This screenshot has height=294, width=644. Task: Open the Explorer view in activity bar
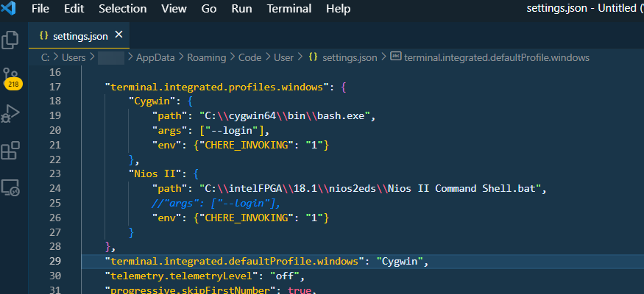point(10,40)
